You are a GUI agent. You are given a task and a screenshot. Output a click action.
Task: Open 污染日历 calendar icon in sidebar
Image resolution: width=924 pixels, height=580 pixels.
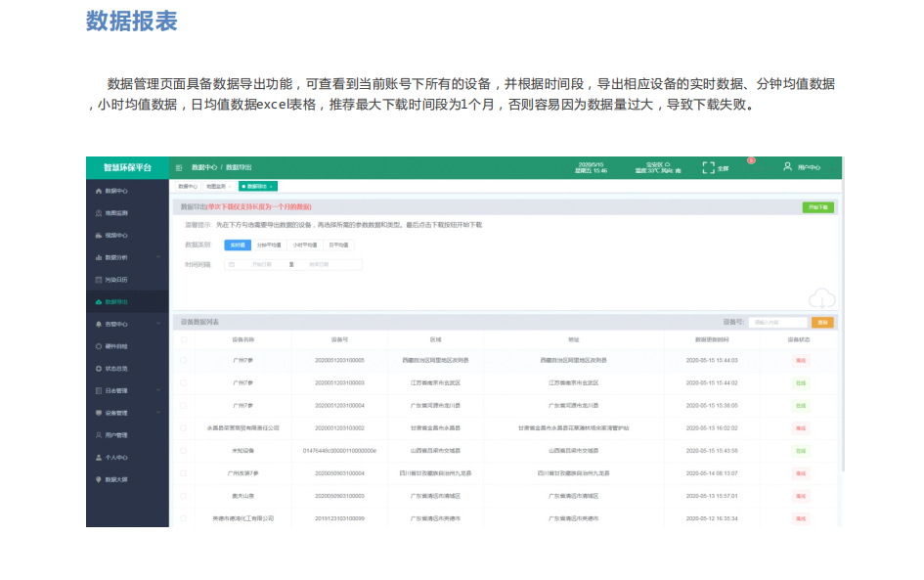[x=99, y=280]
